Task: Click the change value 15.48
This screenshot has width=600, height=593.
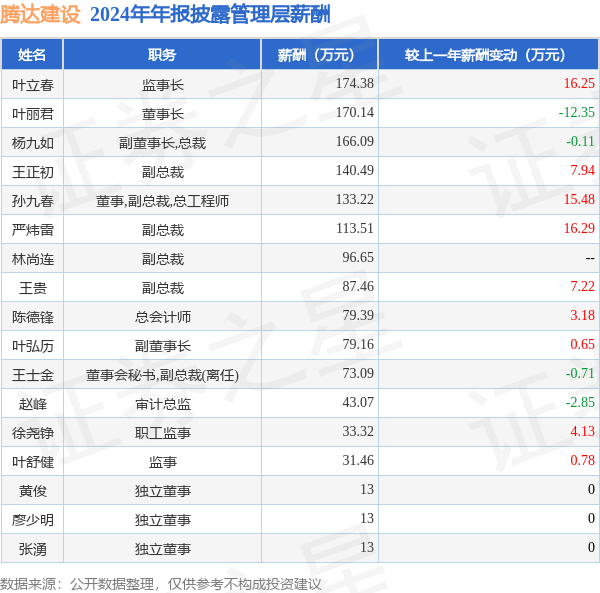Action: click(x=579, y=199)
